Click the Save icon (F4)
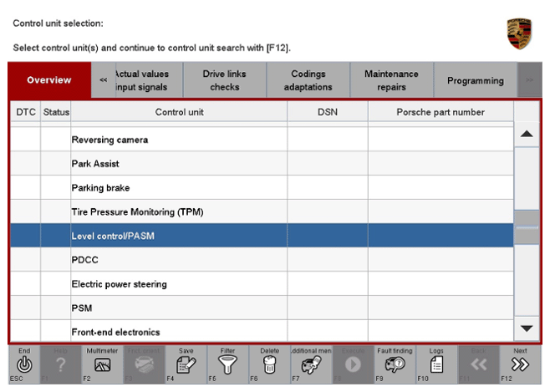 coord(186,364)
